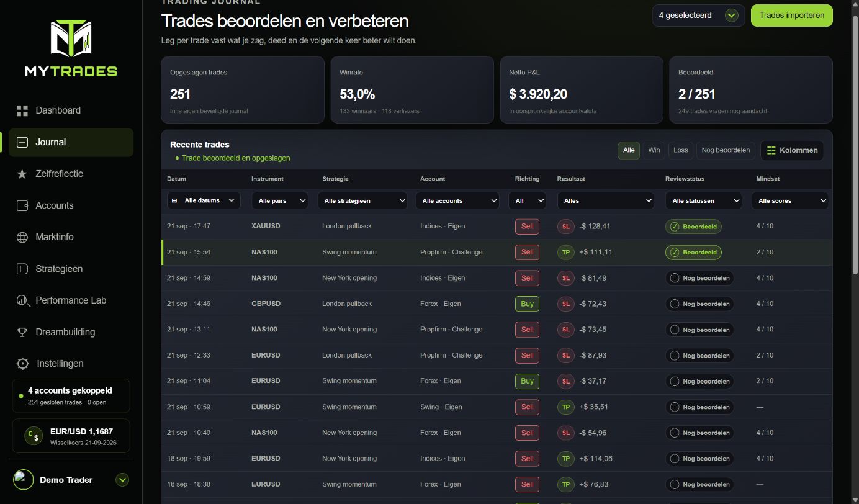Mark the EURUSD 12:33 trade as reviewed
859x504 pixels.
[x=699, y=356]
